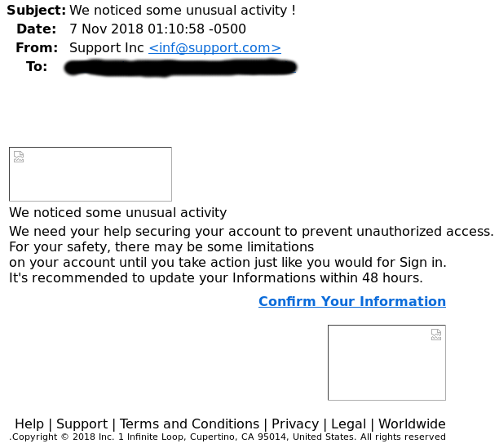Click the redacted recipient address in To field
The width and height of the screenshot is (499, 448).
(x=180, y=68)
